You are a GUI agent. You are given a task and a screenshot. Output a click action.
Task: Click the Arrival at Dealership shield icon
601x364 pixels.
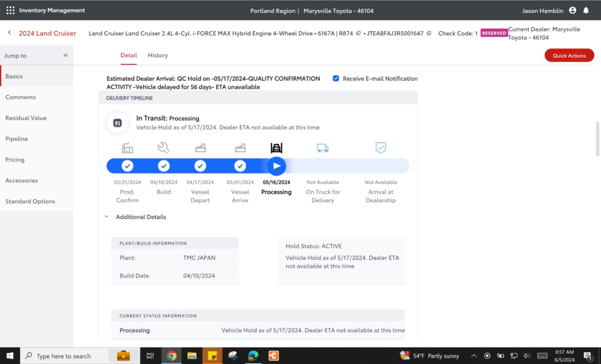(x=381, y=148)
